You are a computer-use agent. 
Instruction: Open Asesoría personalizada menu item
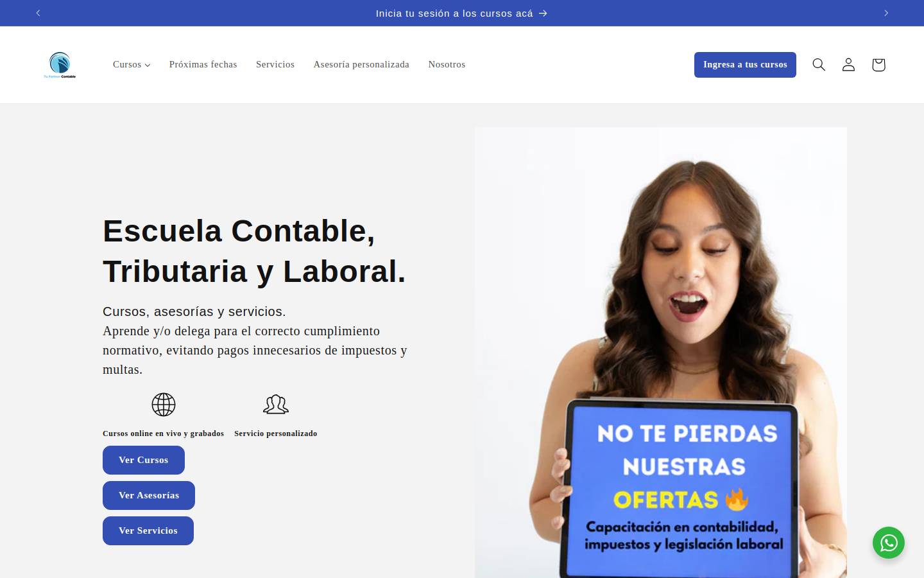pos(361,64)
